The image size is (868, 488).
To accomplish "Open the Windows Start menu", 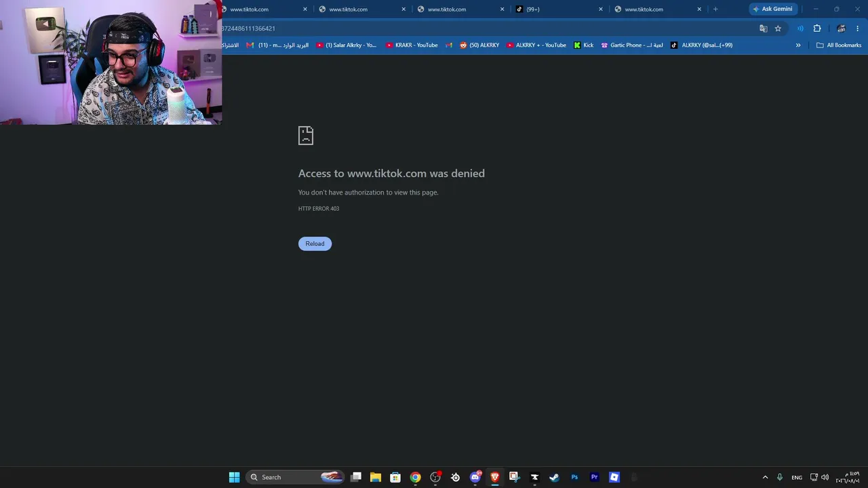I will click(x=234, y=477).
